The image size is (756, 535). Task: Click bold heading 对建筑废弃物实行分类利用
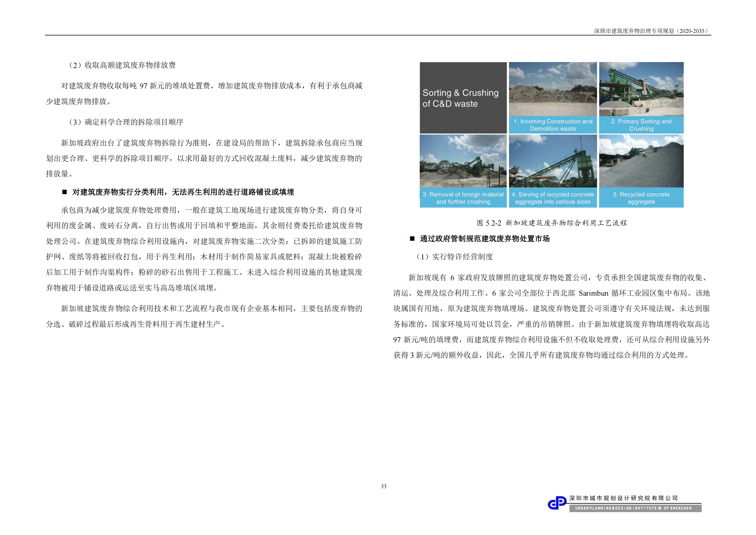[x=183, y=192]
